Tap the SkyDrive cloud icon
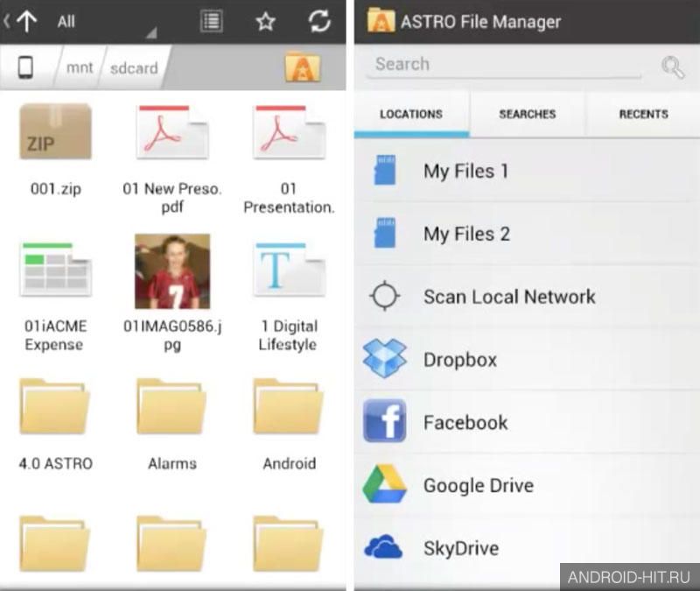This screenshot has height=591, width=700. pyautogui.click(x=383, y=546)
